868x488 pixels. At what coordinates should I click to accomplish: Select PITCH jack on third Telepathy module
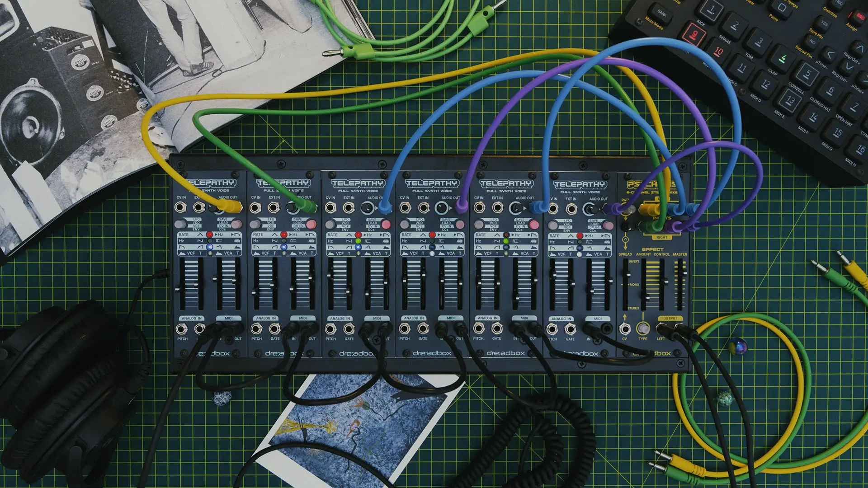point(330,328)
